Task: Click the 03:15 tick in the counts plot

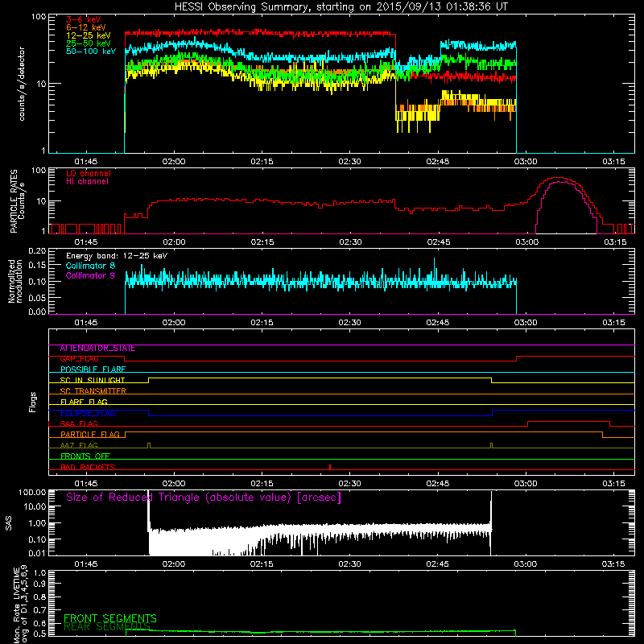Action: point(613,162)
